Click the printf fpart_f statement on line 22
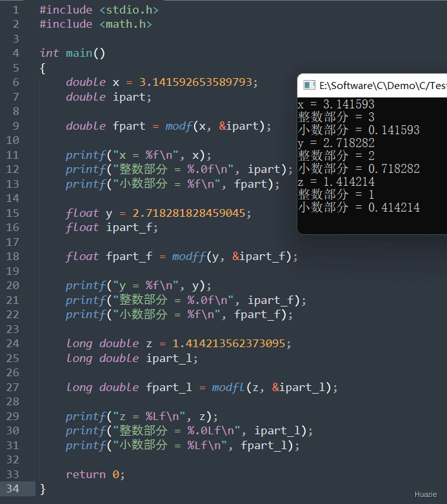 pos(179,314)
